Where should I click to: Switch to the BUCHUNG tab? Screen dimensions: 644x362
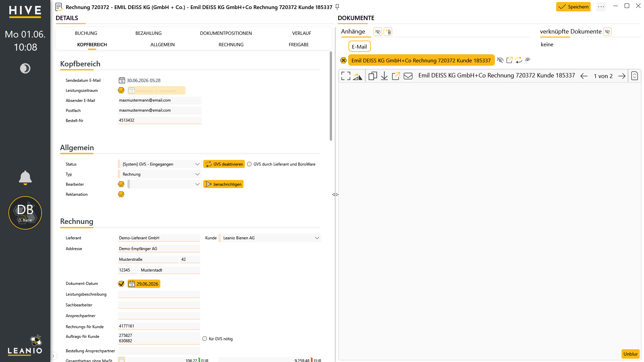tap(86, 33)
